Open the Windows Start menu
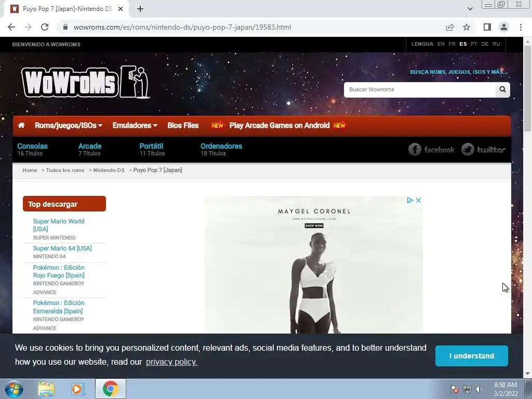Viewport: 532px width, 399px height. [14, 389]
